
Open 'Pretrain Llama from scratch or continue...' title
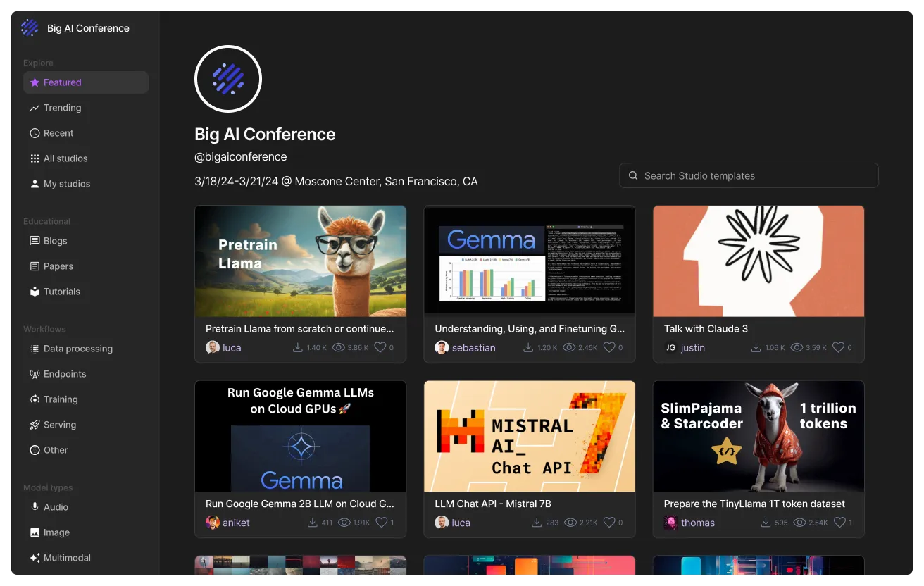pos(300,329)
